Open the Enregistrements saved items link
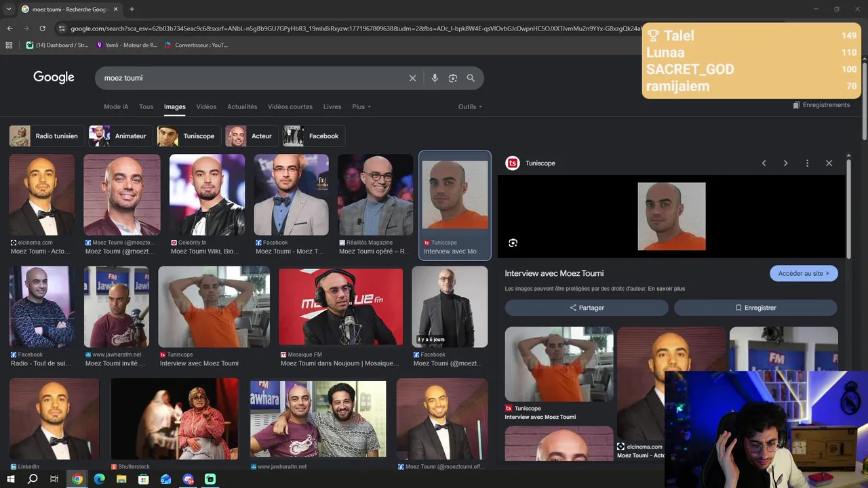 [821, 105]
